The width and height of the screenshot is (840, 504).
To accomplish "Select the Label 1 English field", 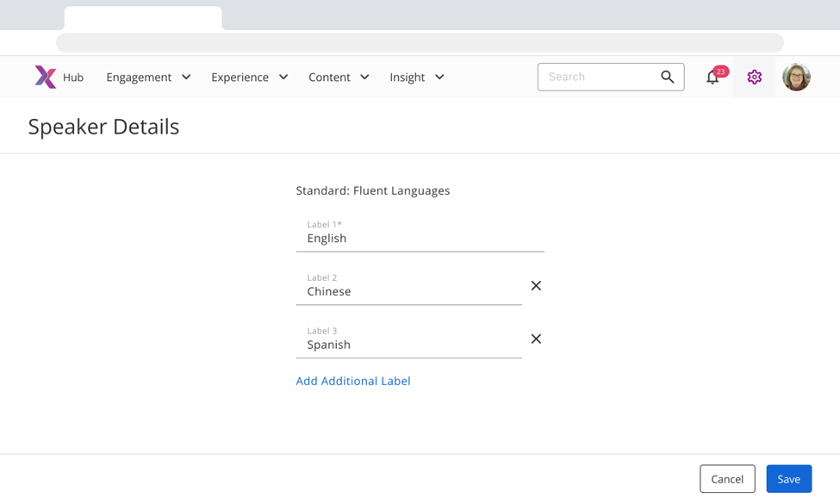I will coord(420,239).
